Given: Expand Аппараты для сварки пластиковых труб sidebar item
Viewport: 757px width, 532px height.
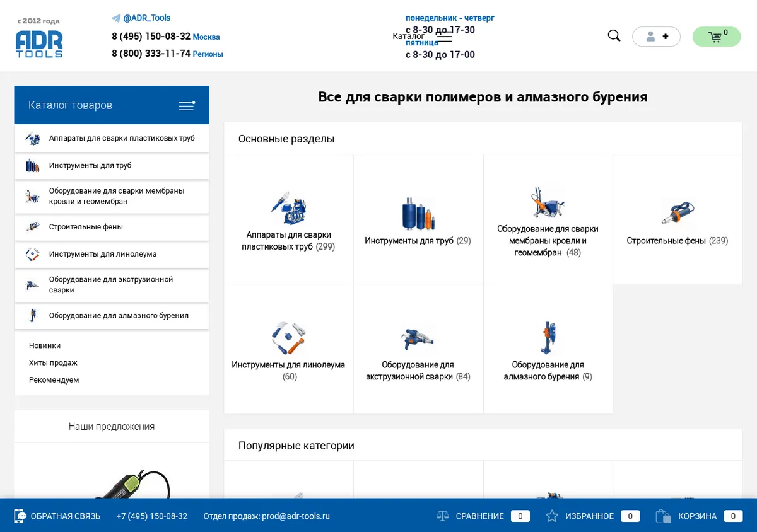Looking at the screenshot, I should click(x=112, y=139).
